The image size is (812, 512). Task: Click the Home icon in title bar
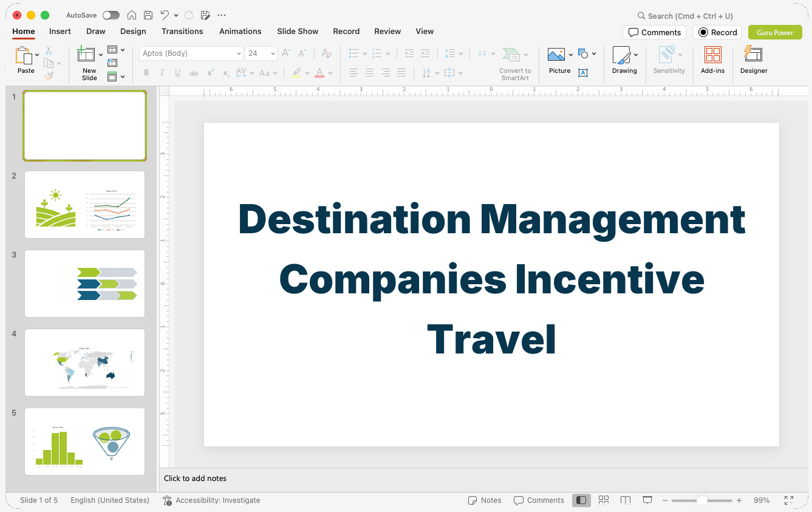tap(131, 15)
